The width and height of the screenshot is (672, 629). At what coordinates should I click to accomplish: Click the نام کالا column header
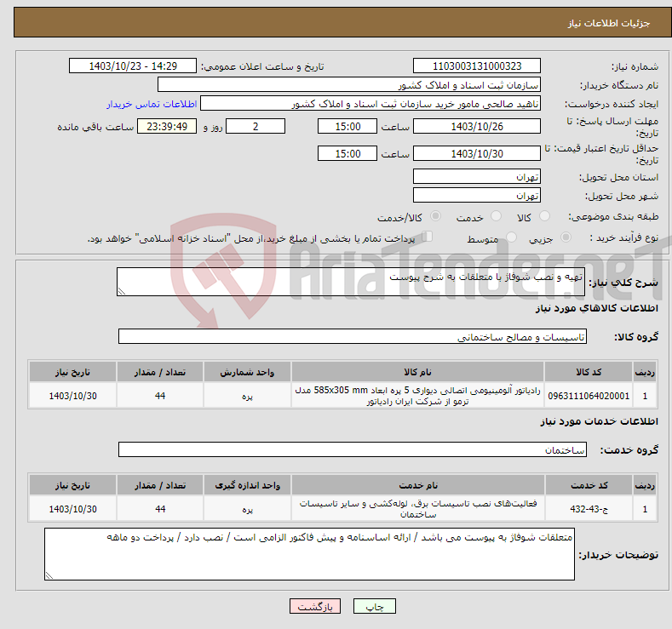(417, 372)
